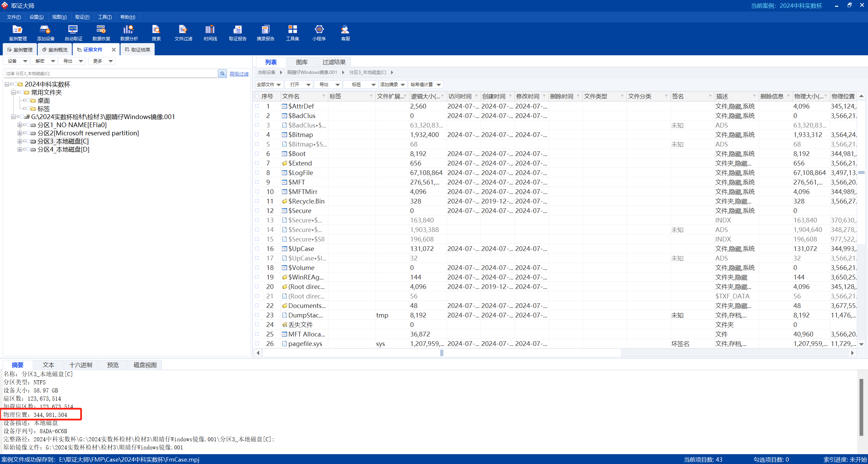868x464 pixels.
Task: Sort by the 逻辑大小 column header
Action: click(425, 96)
